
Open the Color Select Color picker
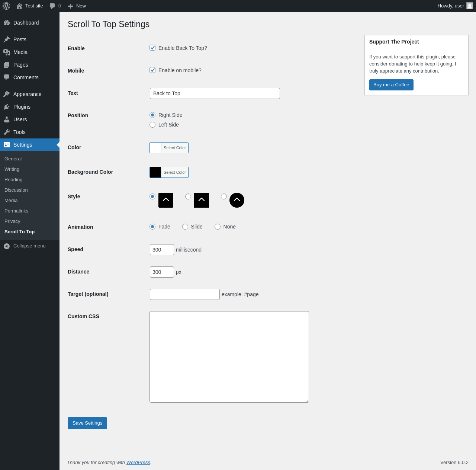tap(175, 148)
